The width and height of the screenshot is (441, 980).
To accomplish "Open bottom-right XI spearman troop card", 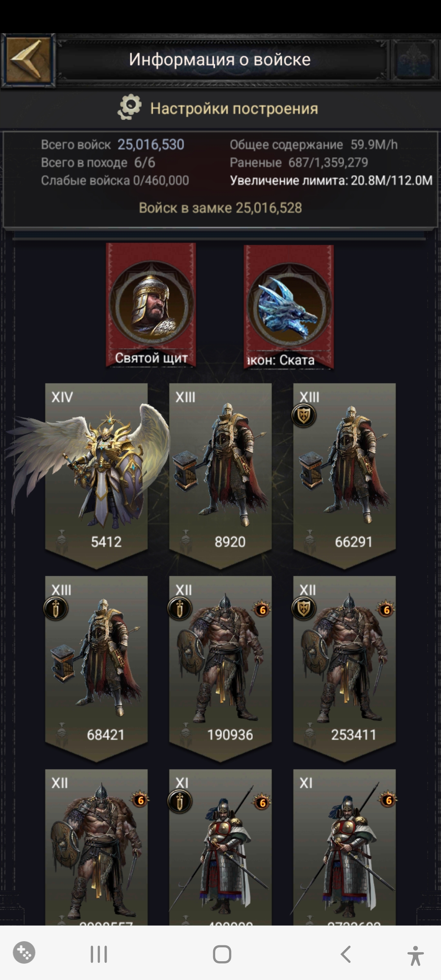I will [345, 847].
